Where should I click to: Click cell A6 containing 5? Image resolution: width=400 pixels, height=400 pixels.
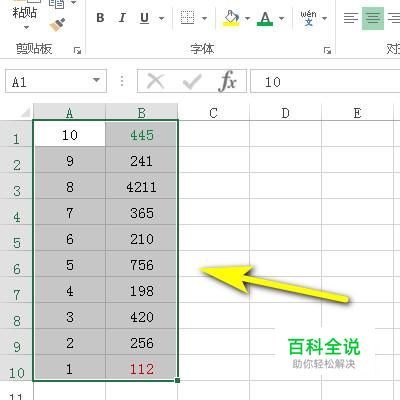pos(70,264)
